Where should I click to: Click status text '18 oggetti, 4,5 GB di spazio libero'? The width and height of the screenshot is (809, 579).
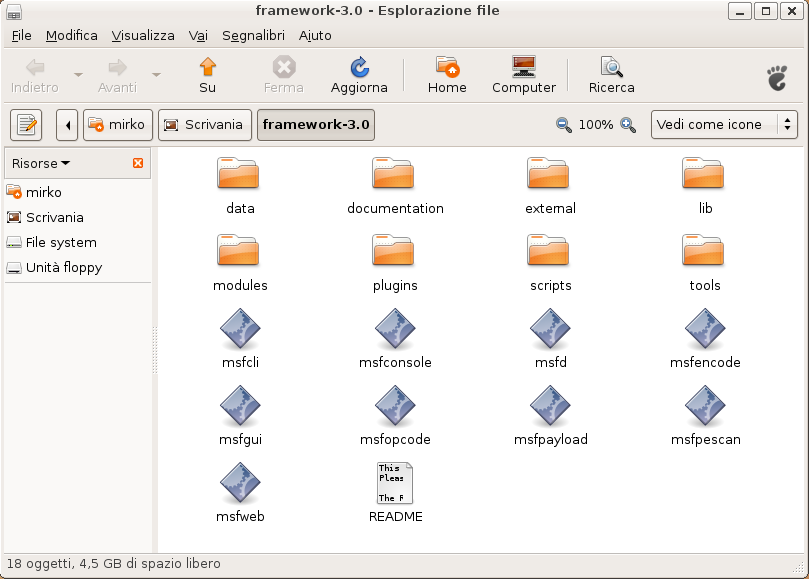click(114, 564)
